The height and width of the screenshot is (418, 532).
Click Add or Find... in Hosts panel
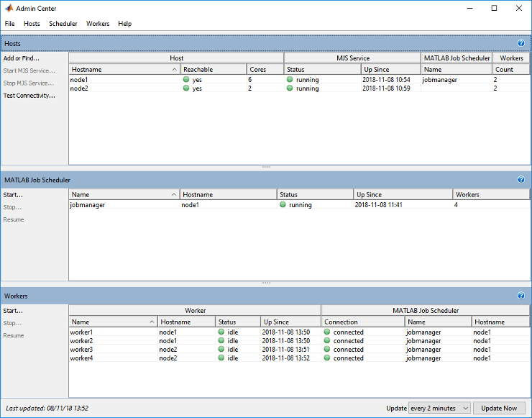tap(22, 58)
